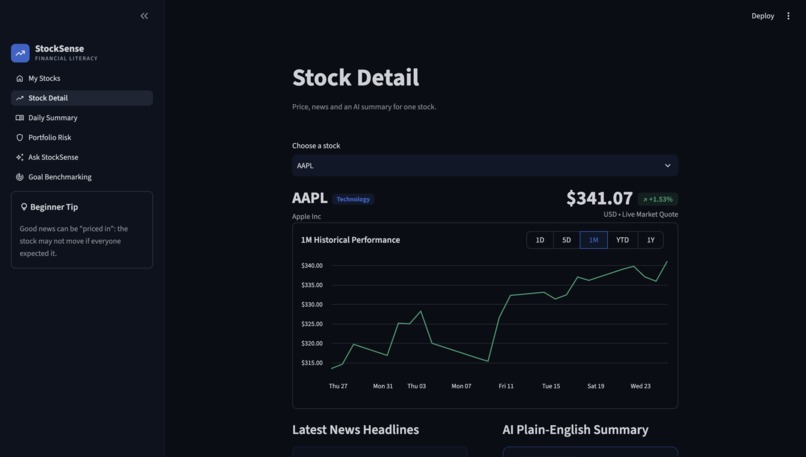
Task: Click the pie icon beside Goal Benchmarking
Action: coord(20,177)
